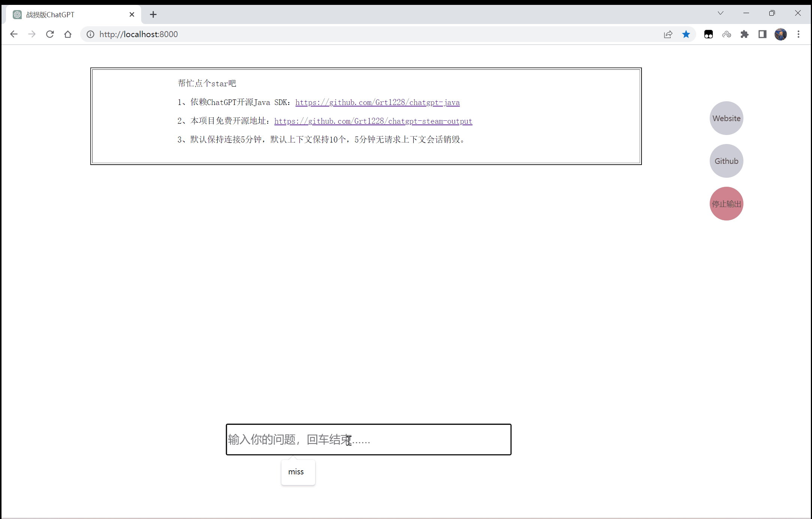Screen dimensions: 812x519
Task: Click the site info icon beside URL
Action: pyautogui.click(x=90, y=34)
